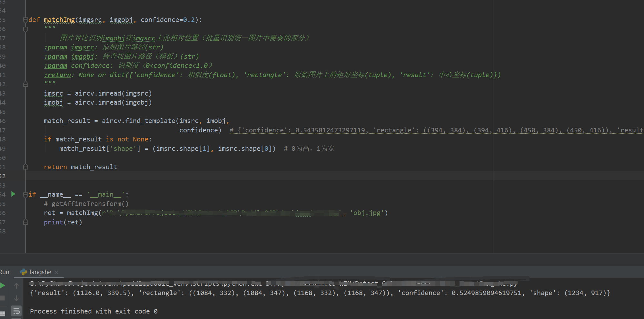Viewport: 644px width, 319px height.
Task: Run the script via the green gutter arrow
Action: pos(13,194)
